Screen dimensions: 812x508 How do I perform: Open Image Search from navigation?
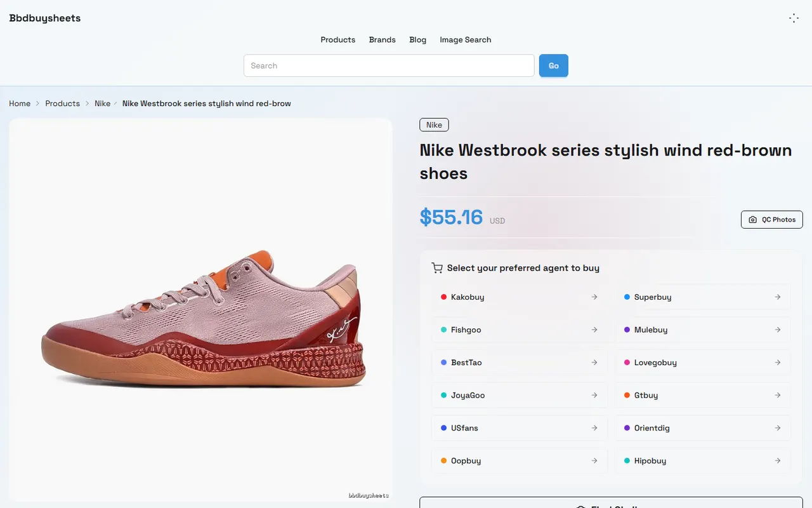466,39
